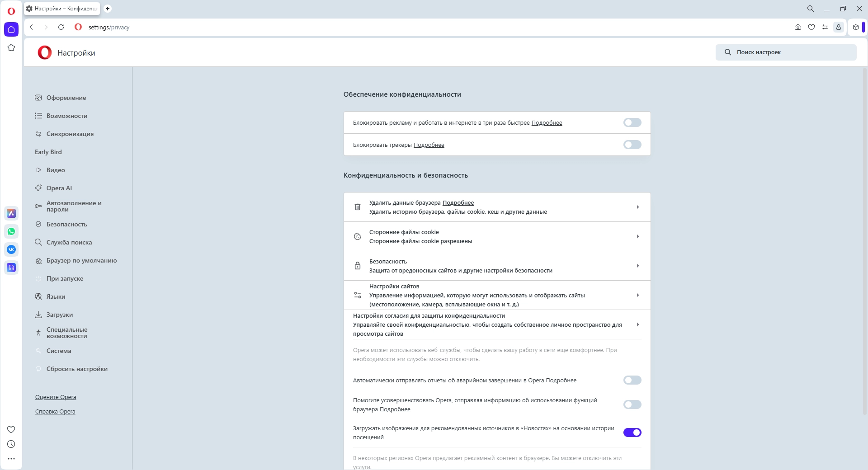Enable the 'Блокировать рекламу' ad blocker toggle
Viewport: 868px width, 470px height.
632,122
